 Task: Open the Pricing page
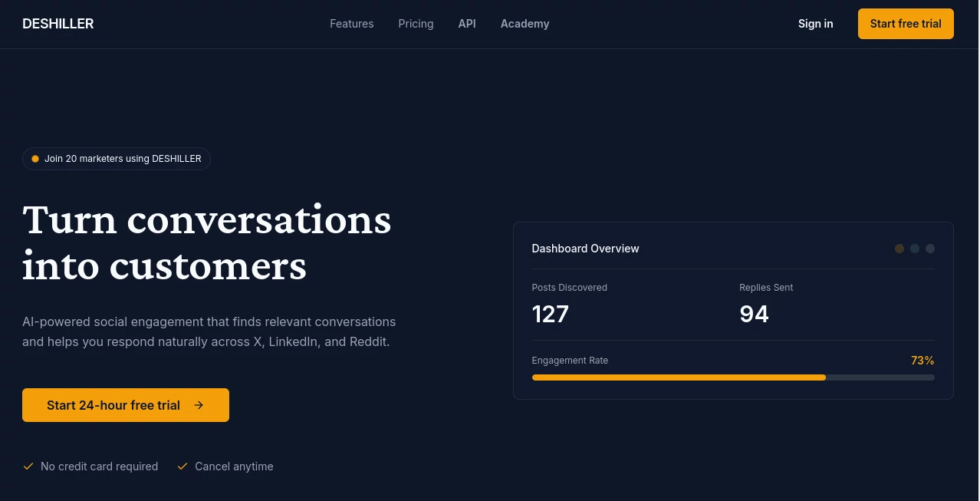416,24
